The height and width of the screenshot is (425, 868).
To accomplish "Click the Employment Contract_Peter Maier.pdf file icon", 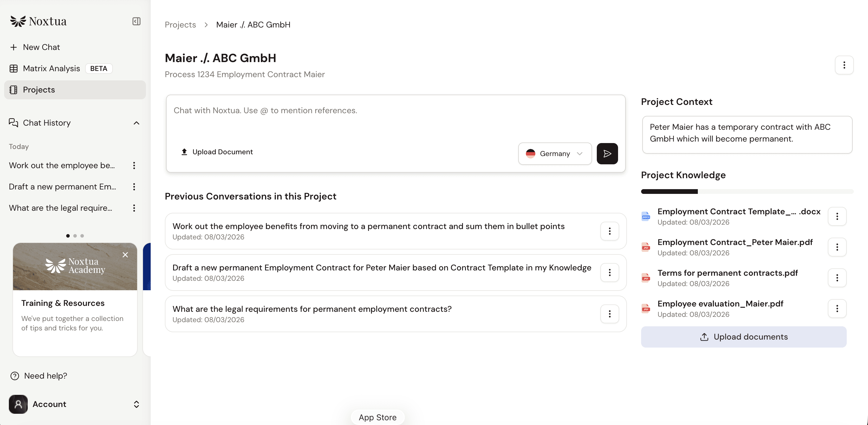I will click(x=646, y=247).
